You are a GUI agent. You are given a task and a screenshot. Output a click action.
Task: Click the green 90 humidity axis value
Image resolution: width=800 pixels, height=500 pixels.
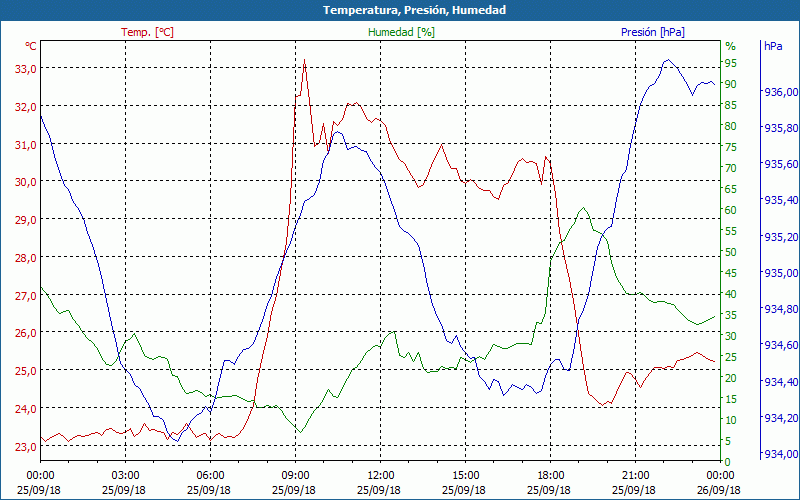[731, 84]
